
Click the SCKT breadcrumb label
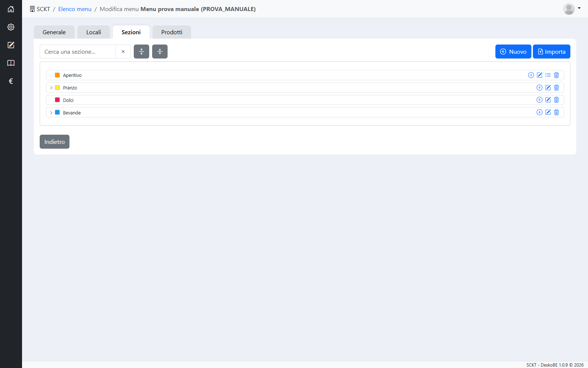click(43, 9)
